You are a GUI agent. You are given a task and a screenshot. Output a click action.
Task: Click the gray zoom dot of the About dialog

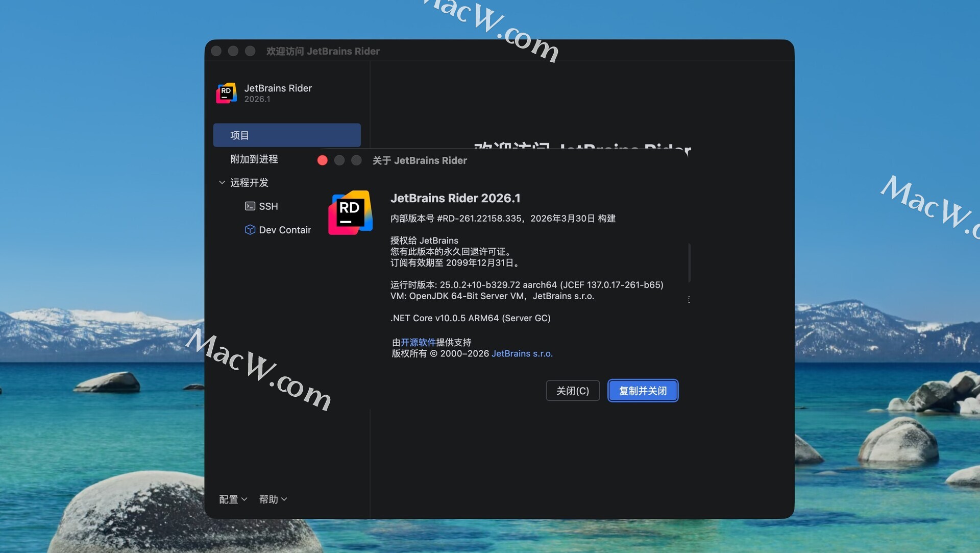[x=356, y=160]
